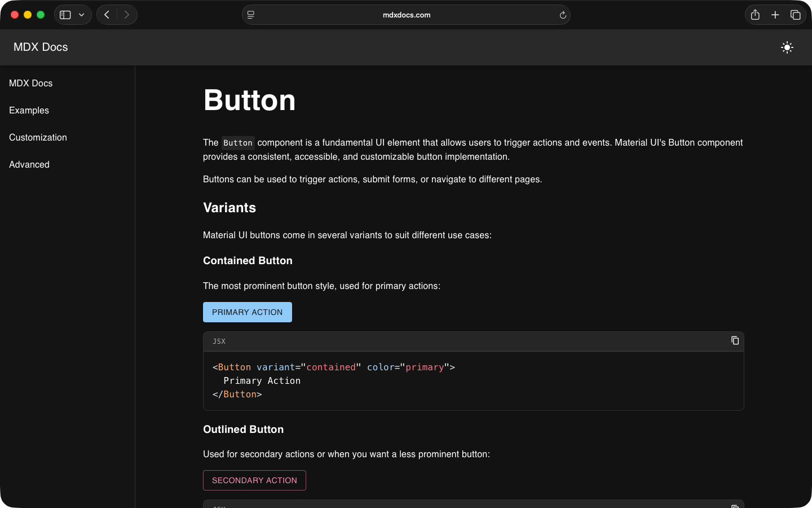Copy the contained button JSX code
Screen dimensions: 812x508
735,340
